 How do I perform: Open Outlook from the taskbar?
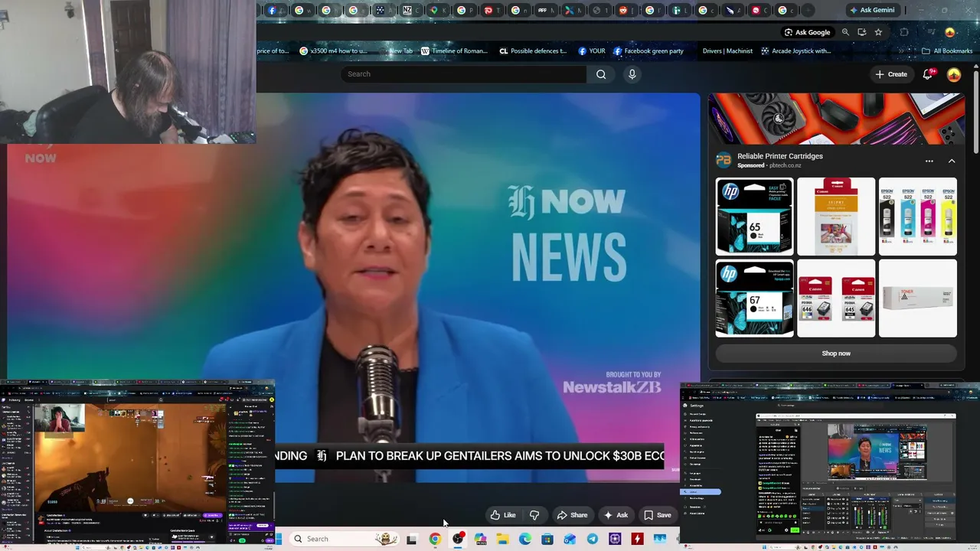click(x=570, y=540)
